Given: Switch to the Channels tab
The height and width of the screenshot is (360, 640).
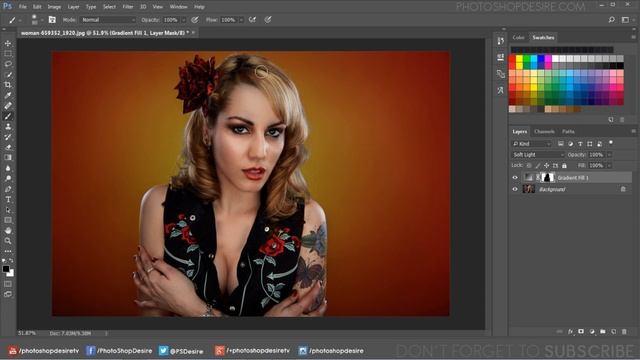Looking at the screenshot, I should click(x=544, y=131).
